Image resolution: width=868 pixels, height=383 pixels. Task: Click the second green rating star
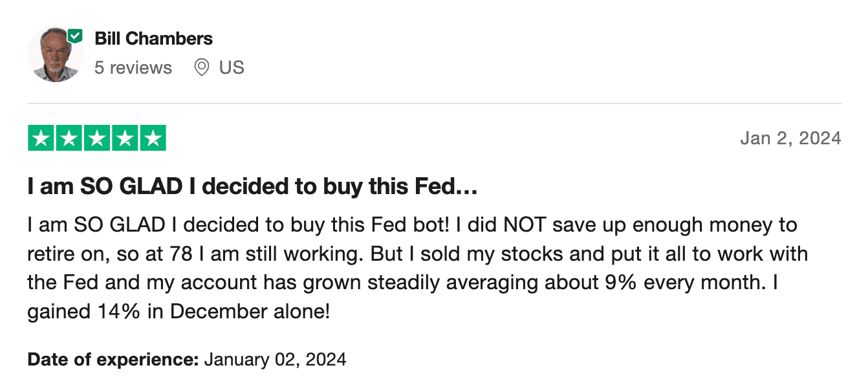click(69, 138)
